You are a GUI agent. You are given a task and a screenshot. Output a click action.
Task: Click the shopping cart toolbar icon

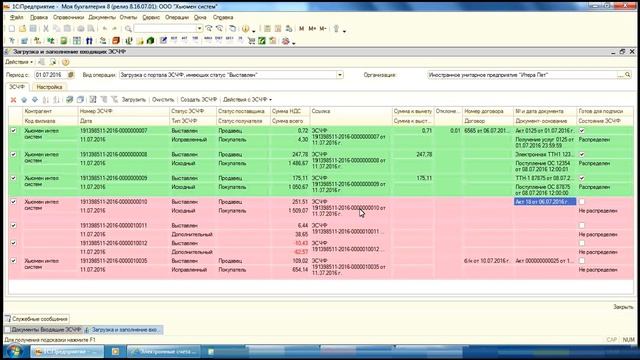coord(251,40)
